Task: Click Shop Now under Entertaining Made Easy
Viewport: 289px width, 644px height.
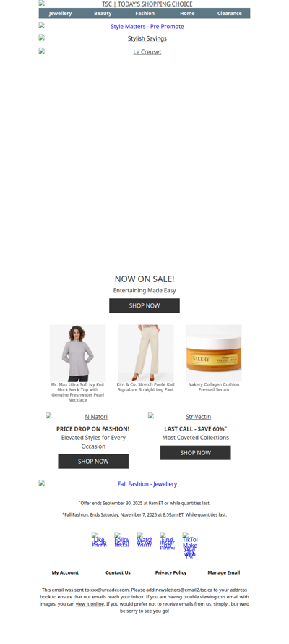Action: (x=144, y=305)
